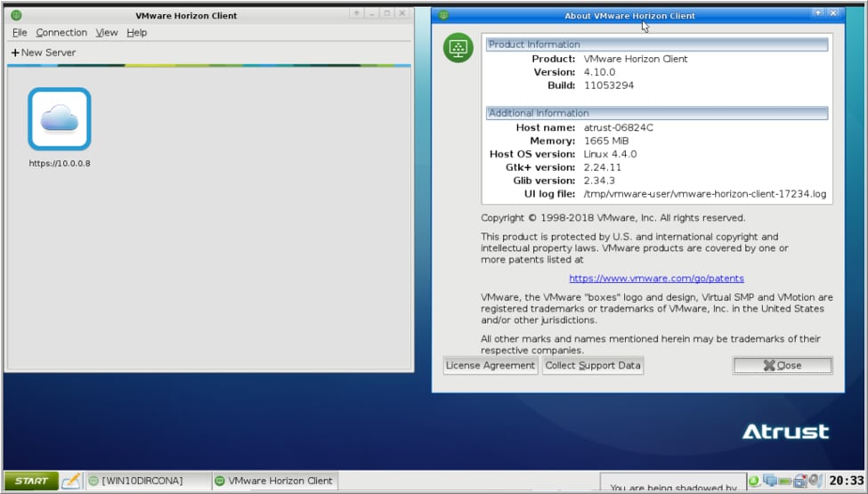
Task: Click the speaker volume tray icon
Action: tap(815, 481)
